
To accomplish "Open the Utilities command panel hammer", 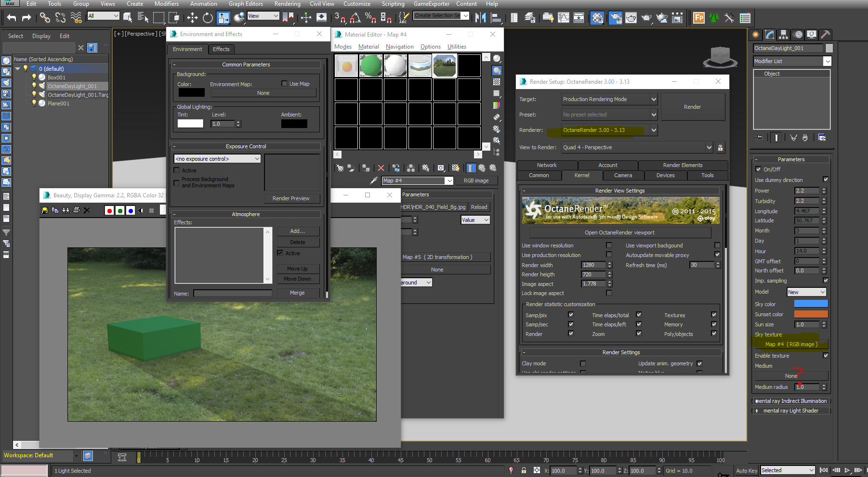I will coord(825,35).
